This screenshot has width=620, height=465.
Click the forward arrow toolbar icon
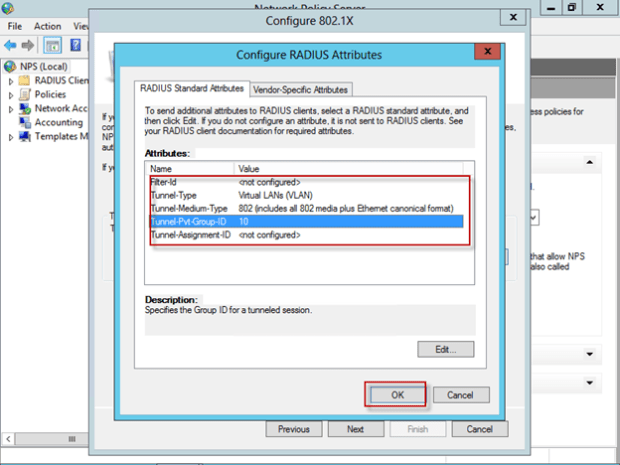pos(28,45)
